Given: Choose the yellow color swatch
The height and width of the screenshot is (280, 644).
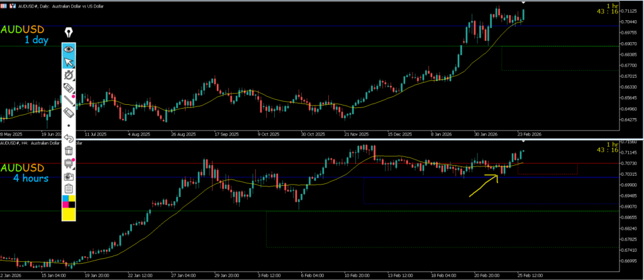Looking at the screenshot, I should coord(69,215).
